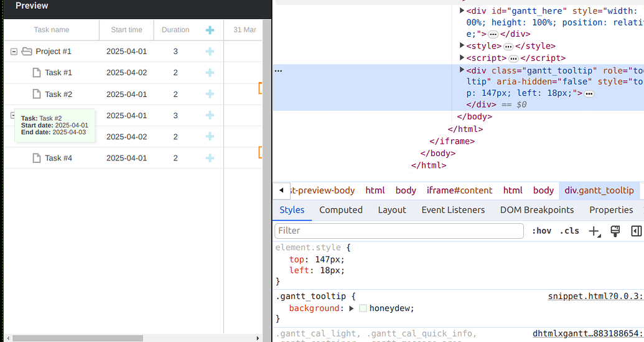The image size is (644, 342).
Task: Click the plus icon in Project #1 row
Action: click(x=210, y=51)
